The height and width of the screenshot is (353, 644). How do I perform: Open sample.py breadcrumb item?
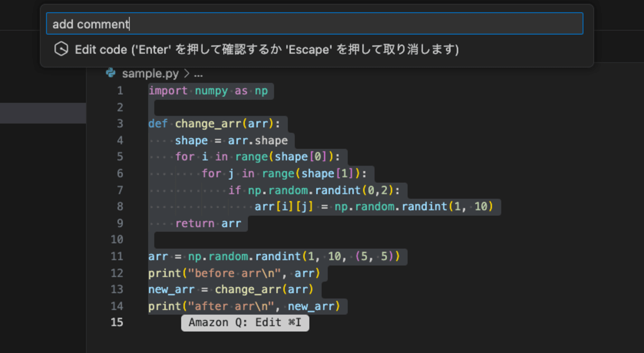pos(150,74)
